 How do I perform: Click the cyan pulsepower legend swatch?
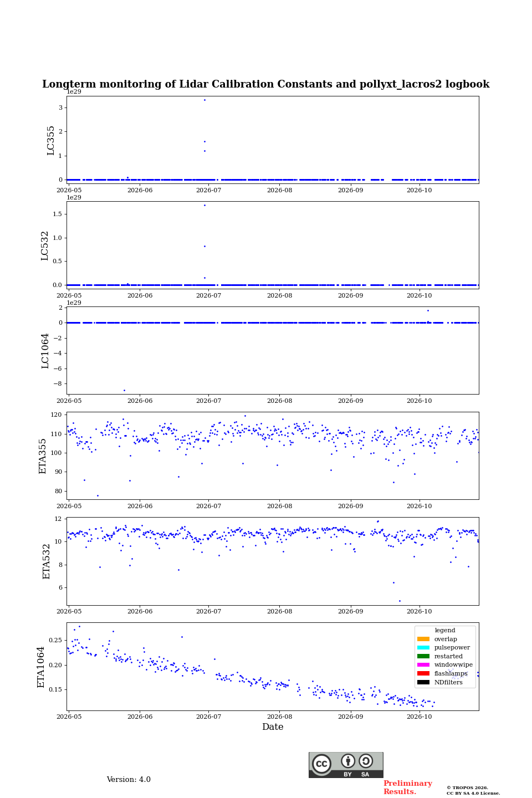(x=423, y=648)
